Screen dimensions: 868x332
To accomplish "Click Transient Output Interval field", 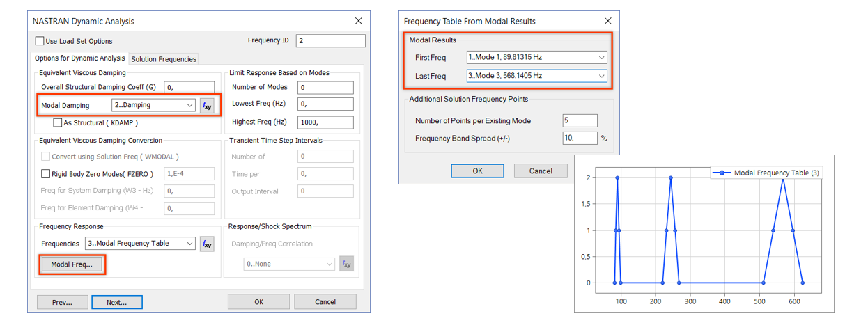I will pyautogui.click(x=325, y=191).
